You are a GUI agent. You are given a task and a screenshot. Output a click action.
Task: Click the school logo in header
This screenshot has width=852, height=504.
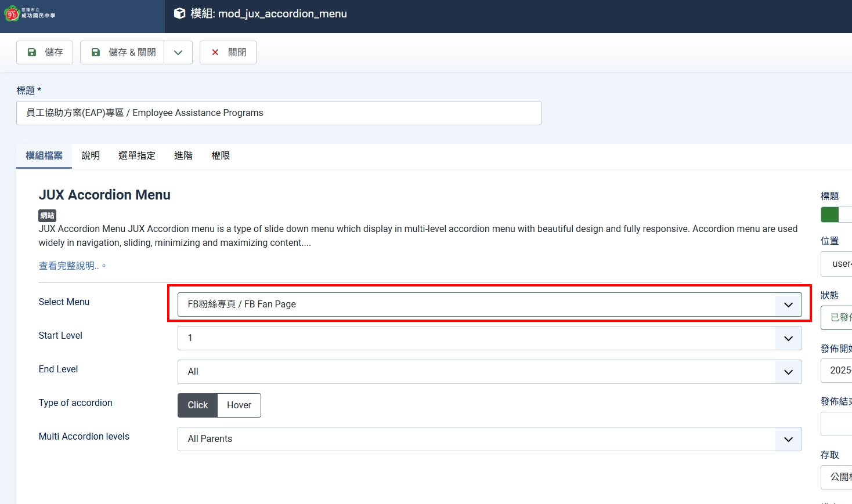click(30, 13)
